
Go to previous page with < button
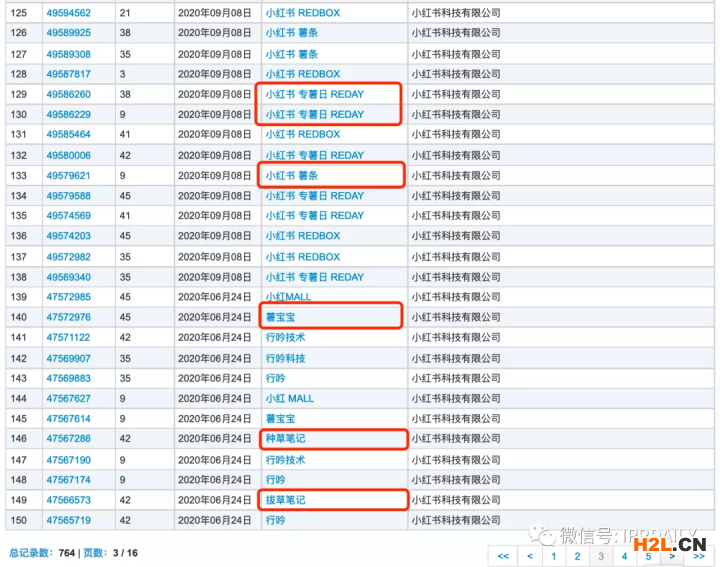tap(529, 556)
